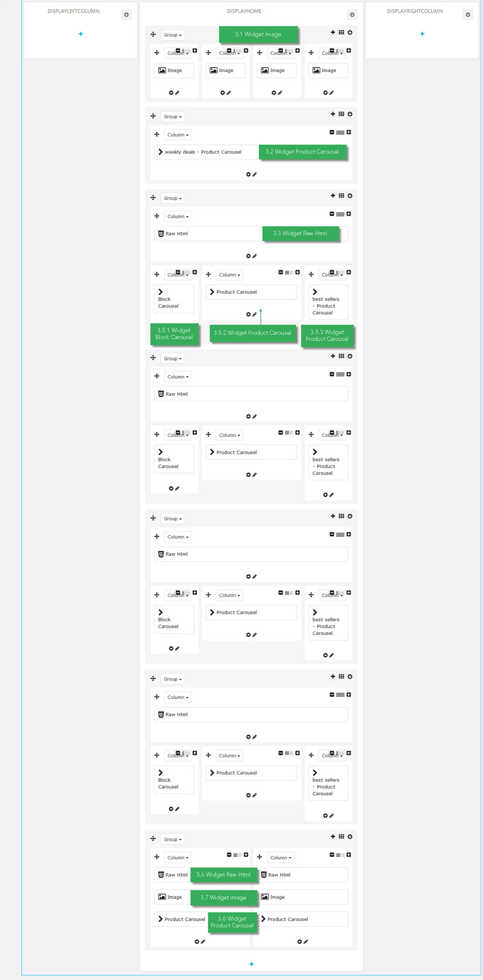Click the grid icon in the weekly deals group

pos(341,114)
